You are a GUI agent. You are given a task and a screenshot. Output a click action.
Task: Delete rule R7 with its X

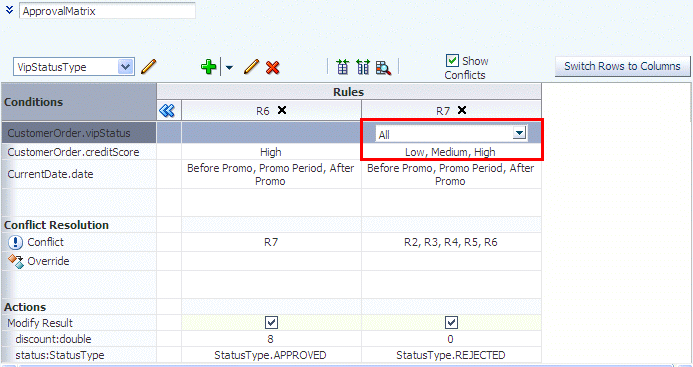click(x=462, y=110)
